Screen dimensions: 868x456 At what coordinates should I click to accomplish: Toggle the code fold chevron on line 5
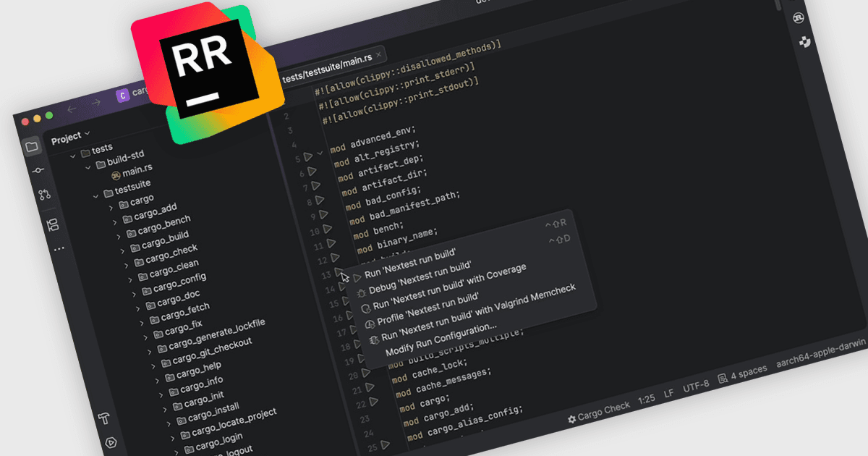(x=320, y=153)
